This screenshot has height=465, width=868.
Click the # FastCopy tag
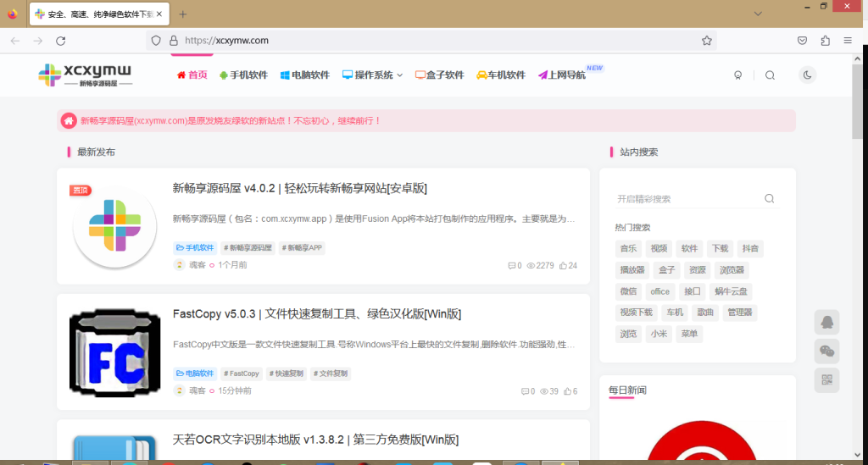(242, 374)
